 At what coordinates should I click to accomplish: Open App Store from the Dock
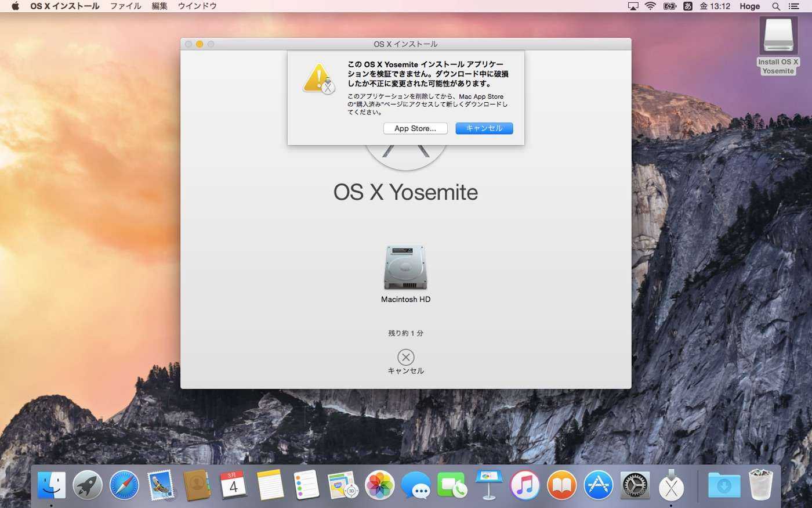[x=598, y=485]
